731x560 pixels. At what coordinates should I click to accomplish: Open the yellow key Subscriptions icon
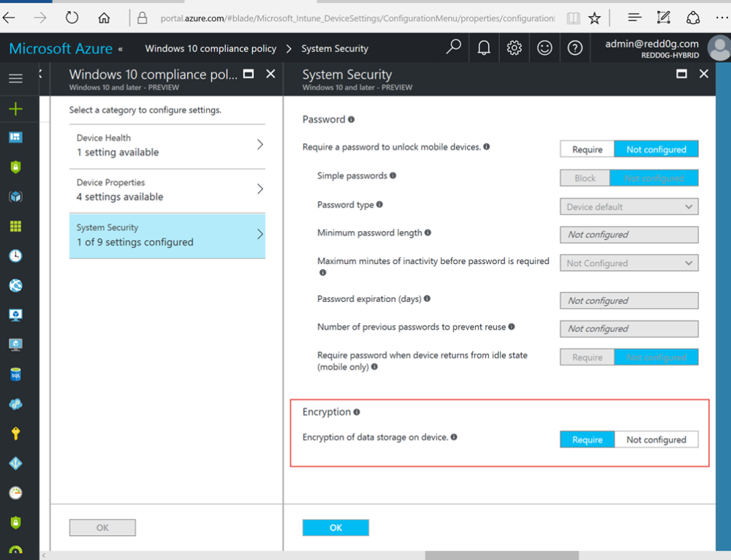click(x=15, y=434)
